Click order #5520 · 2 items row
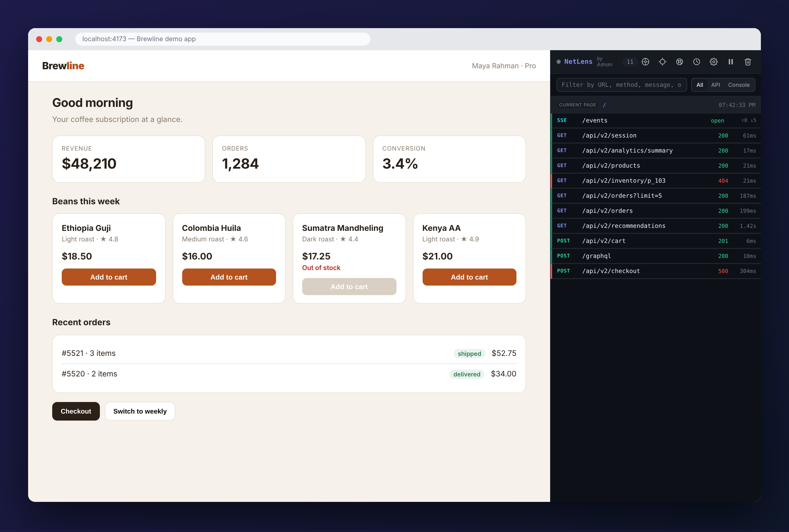Viewport: 789px width, 532px height. tap(289, 374)
